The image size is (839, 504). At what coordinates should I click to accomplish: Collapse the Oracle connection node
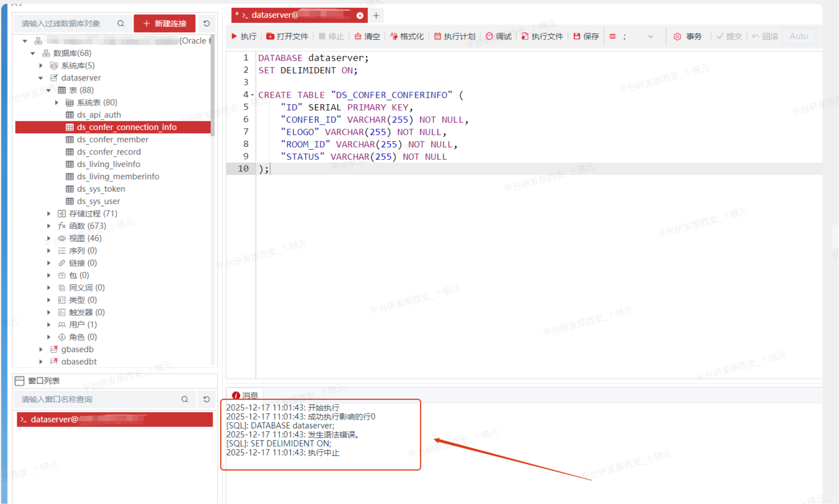click(x=25, y=41)
